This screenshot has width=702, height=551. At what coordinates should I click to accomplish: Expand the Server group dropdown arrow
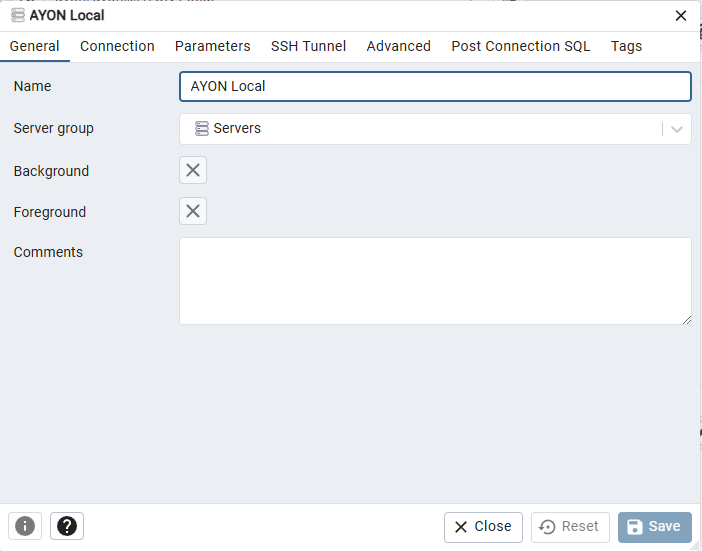click(x=677, y=129)
